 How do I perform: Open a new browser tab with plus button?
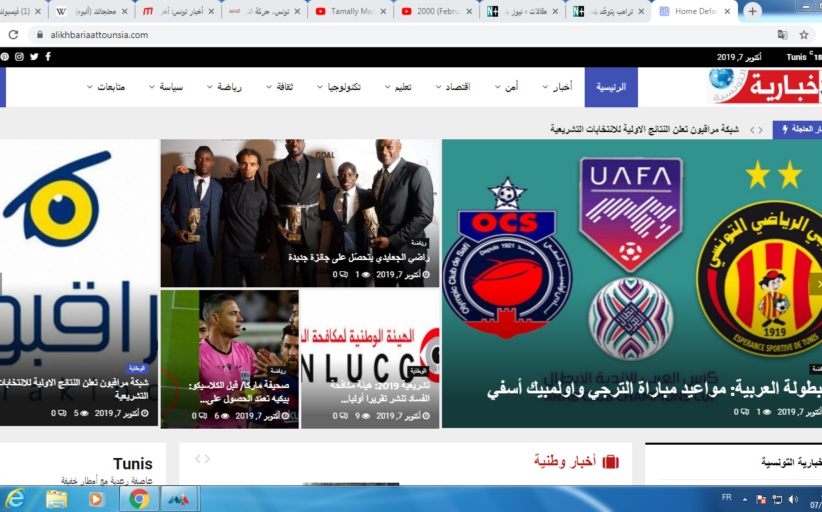coord(752,11)
